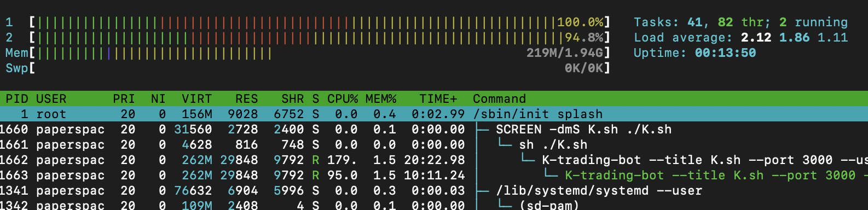The height and width of the screenshot is (210, 868).
Task: Sort by the SHR column header
Action: pos(292,99)
